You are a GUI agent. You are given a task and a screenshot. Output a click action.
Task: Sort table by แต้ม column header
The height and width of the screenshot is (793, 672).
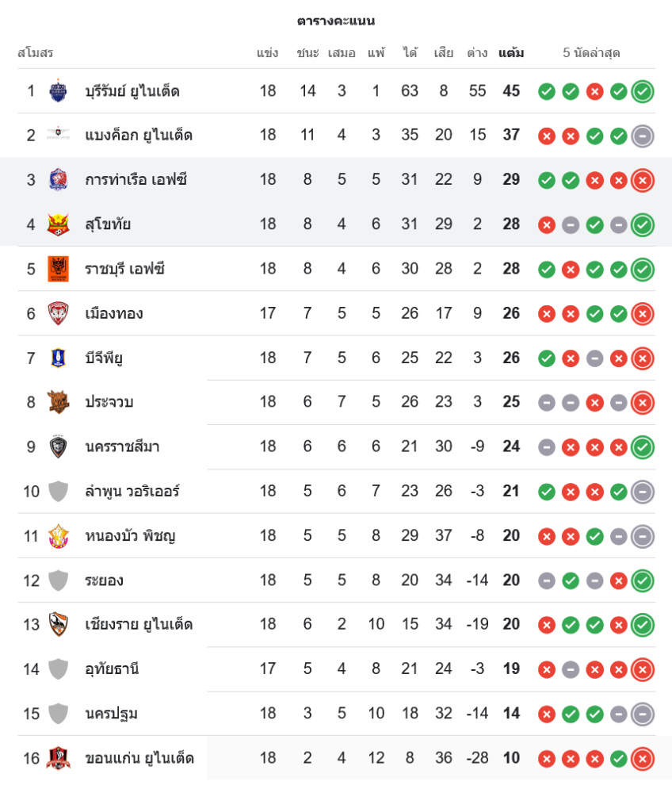tap(511, 53)
